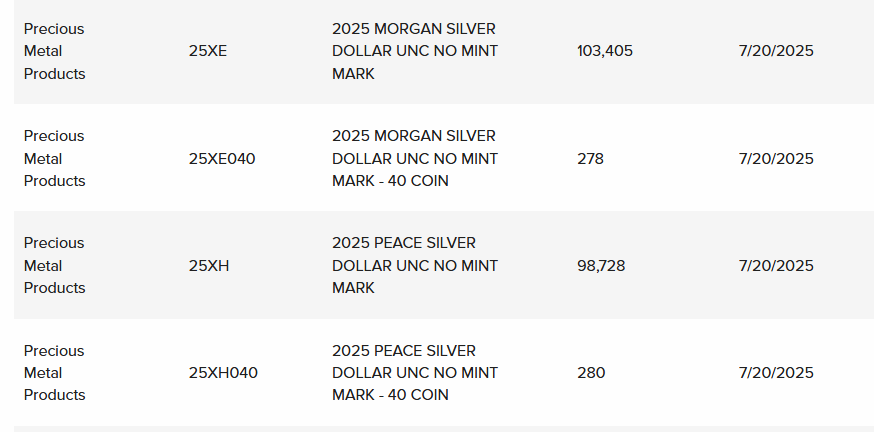This screenshot has width=874, height=432.
Task: Click the sales figure 98,728
Action: (x=601, y=266)
